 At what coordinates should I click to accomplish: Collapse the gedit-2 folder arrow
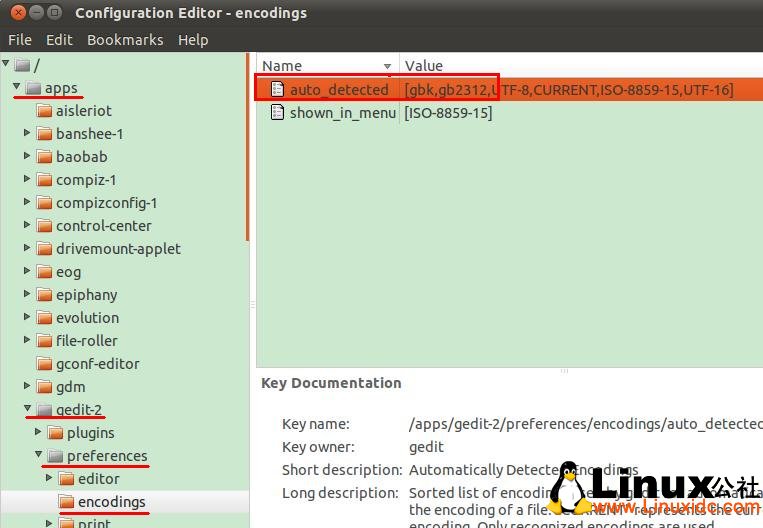pos(28,408)
